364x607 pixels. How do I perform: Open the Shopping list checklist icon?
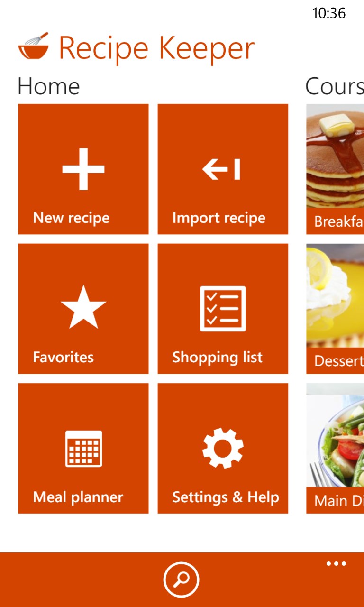tap(223, 309)
